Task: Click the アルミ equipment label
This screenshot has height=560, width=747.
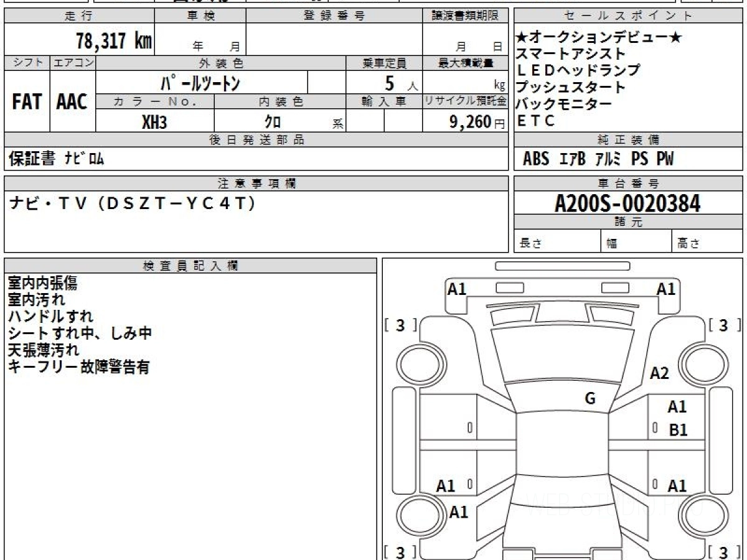Action: 608,159
